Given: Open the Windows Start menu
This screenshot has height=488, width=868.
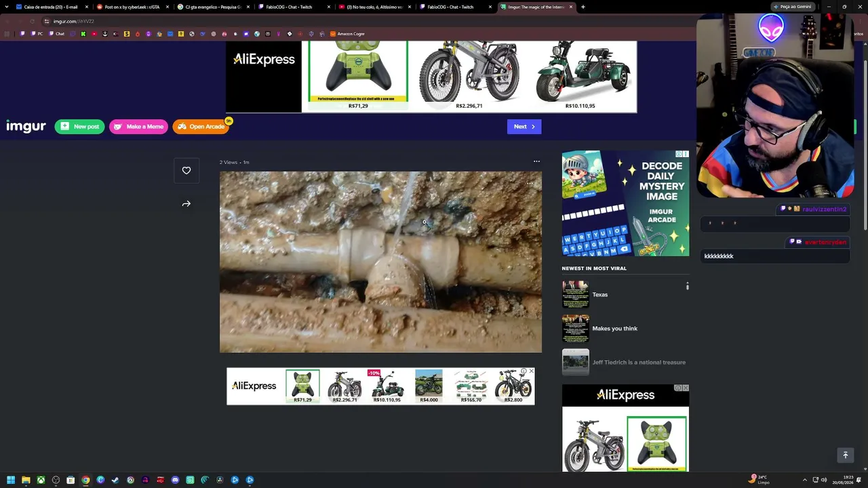Looking at the screenshot, I should (x=11, y=480).
